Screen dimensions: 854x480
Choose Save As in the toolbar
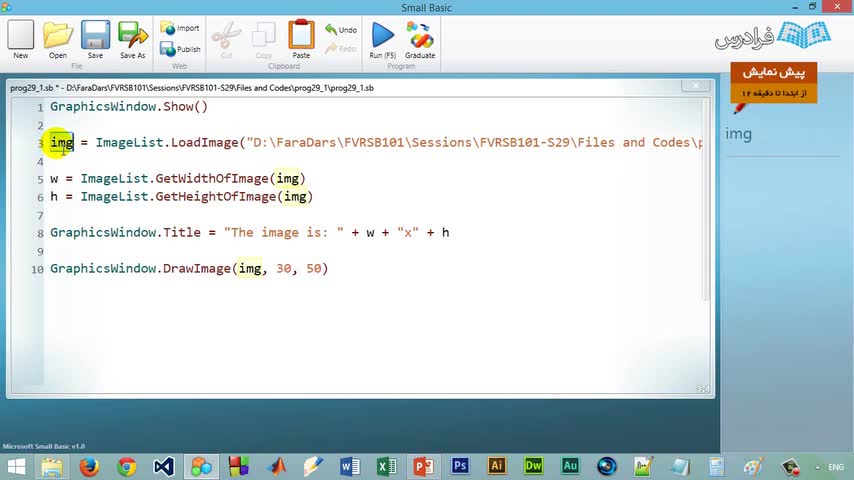[133, 39]
